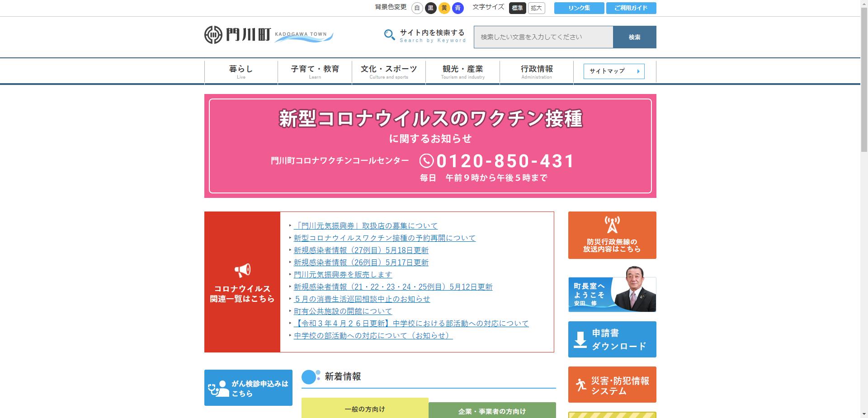This screenshot has height=418, width=868.
Task: Set text size to 標準
Action: tap(517, 8)
